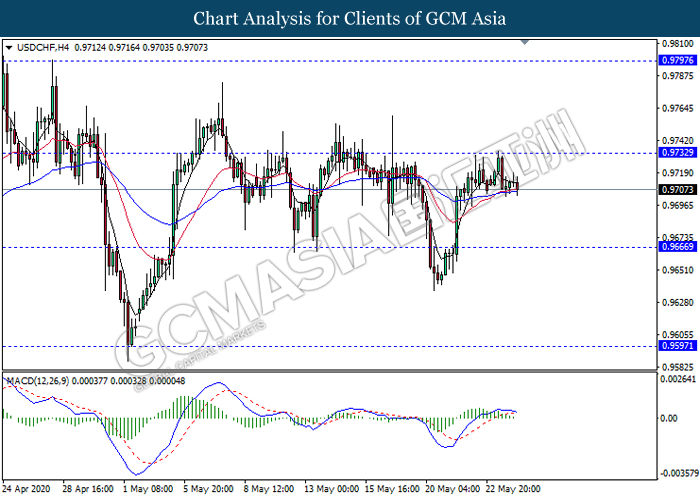Click the USDCHF,H4 symbol label
The width and height of the screenshot is (700, 500).
(42, 47)
